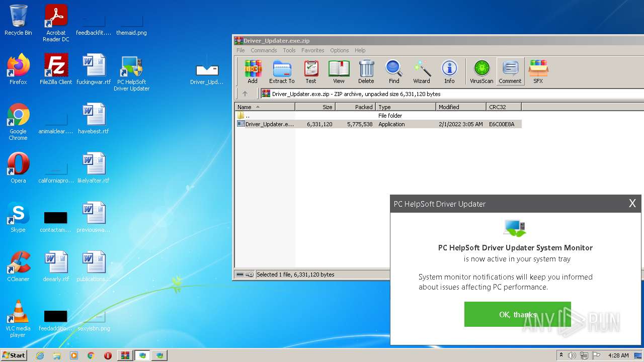The height and width of the screenshot is (362, 644).
Task: Launch Google Chrome desktop shortcut
Action: [18, 121]
